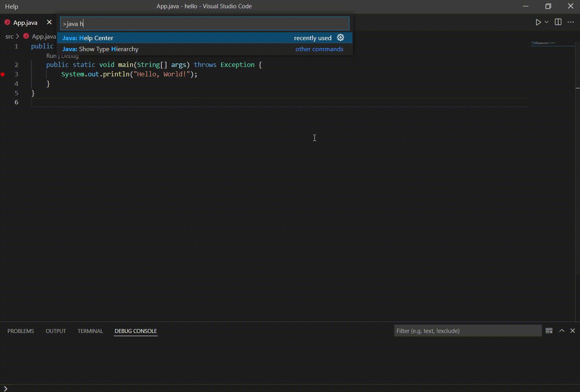Image resolution: width=580 pixels, height=392 pixels.
Task: Open the run configurations dropdown arrow
Action: click(546, 22)
